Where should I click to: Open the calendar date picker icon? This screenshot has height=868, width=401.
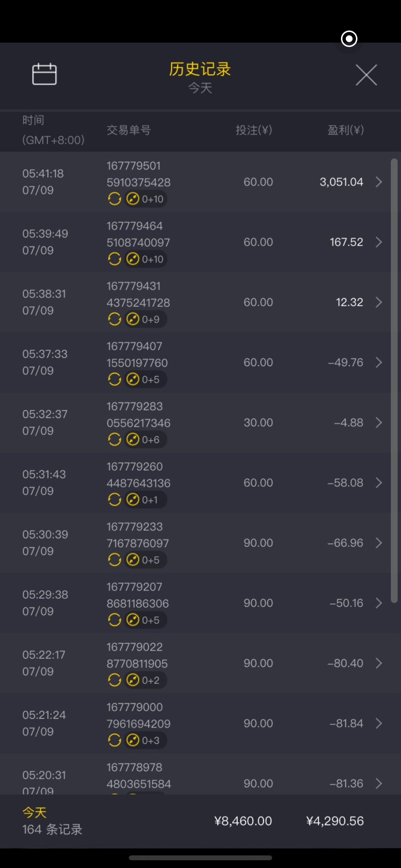tap(44, 74)
